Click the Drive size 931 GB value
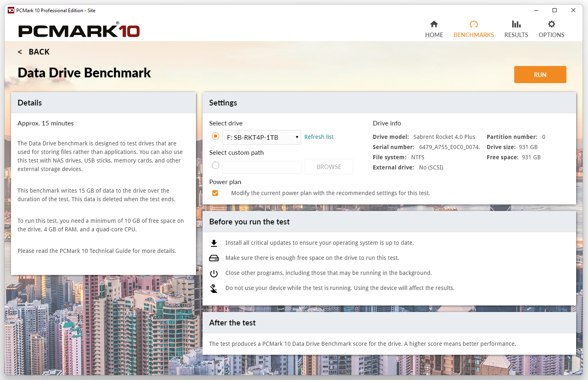 pos(528,147)
